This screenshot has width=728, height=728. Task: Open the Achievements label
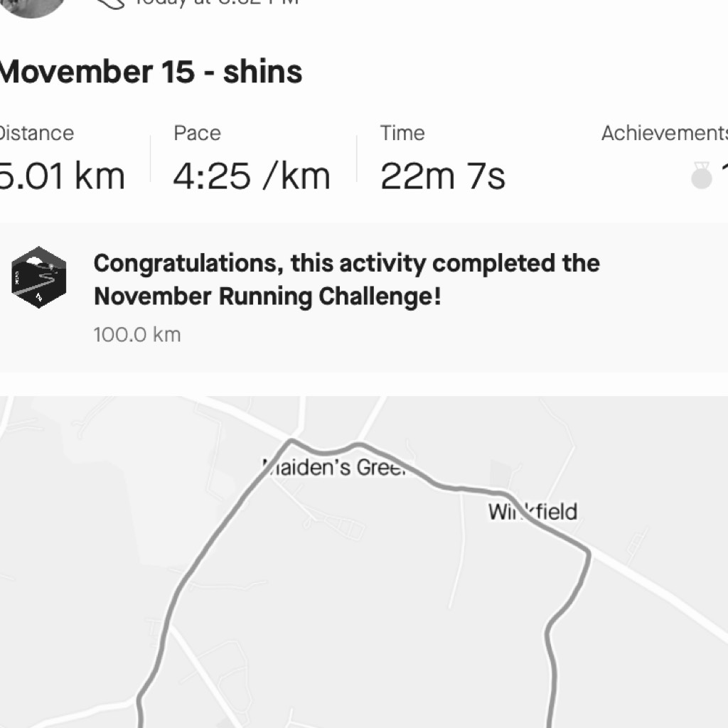[x=665, y=133]
